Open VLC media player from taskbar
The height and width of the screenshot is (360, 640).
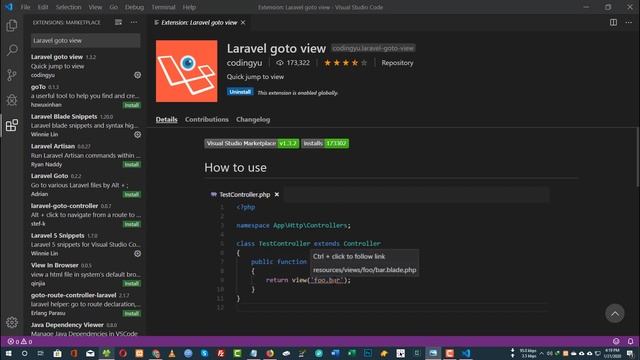tap(172, 353)
